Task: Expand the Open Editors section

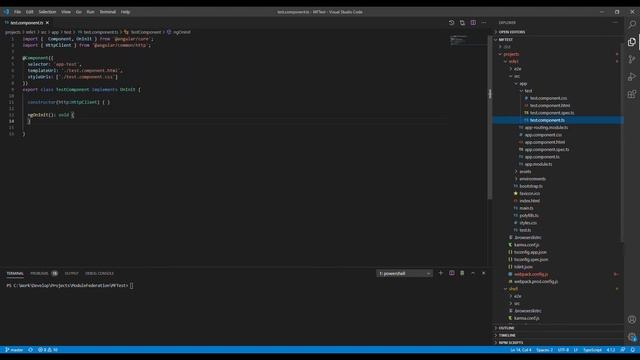Action: (512, 32)
